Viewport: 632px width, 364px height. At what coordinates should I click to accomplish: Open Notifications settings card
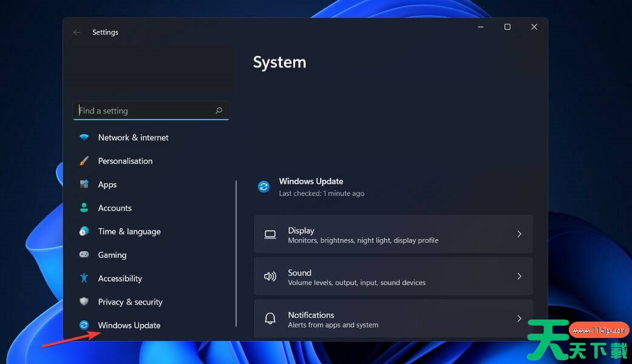pos(393,318)
